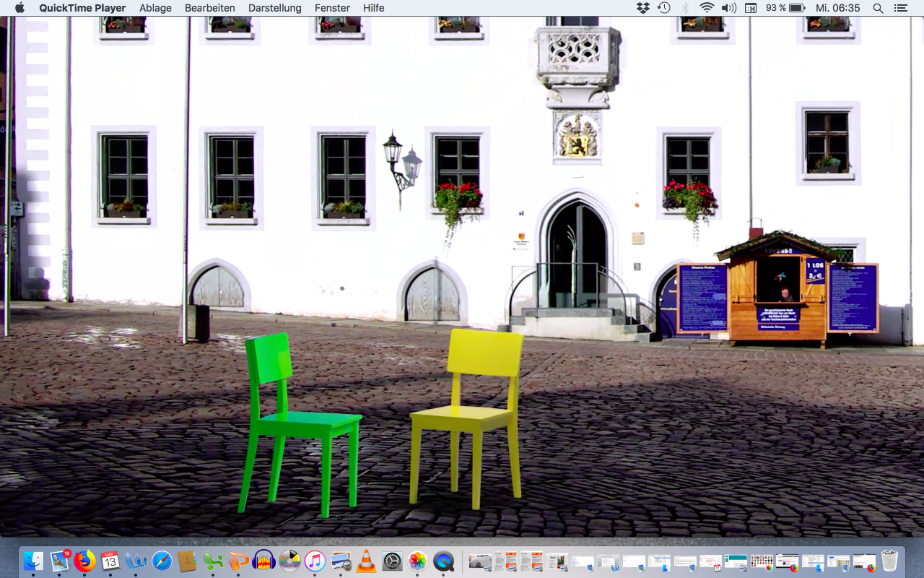
Task: Open the Ablage menu
Action: 155,8
